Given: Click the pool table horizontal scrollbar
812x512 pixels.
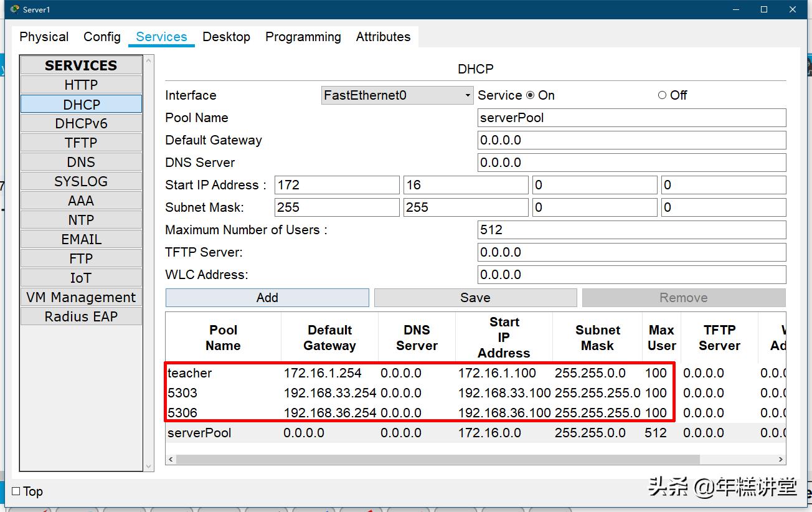Looking at the screenshot, I should (438, 460).
